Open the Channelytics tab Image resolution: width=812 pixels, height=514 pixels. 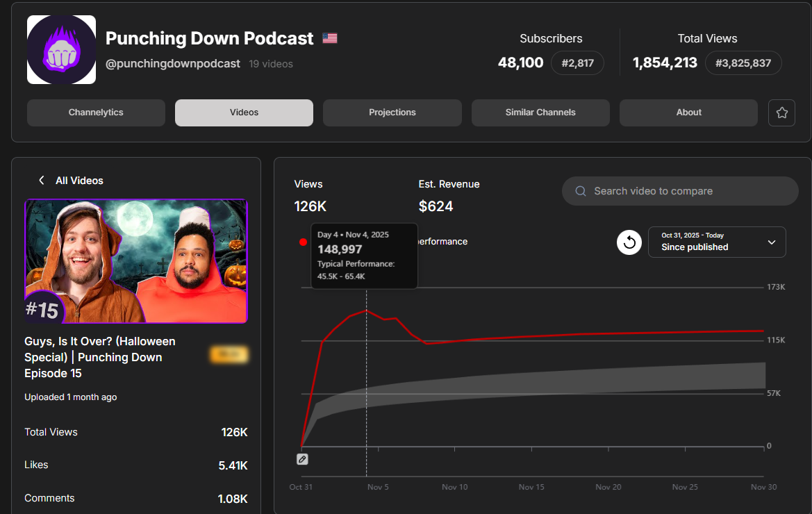pyautogui.click(x=96, y=113)
